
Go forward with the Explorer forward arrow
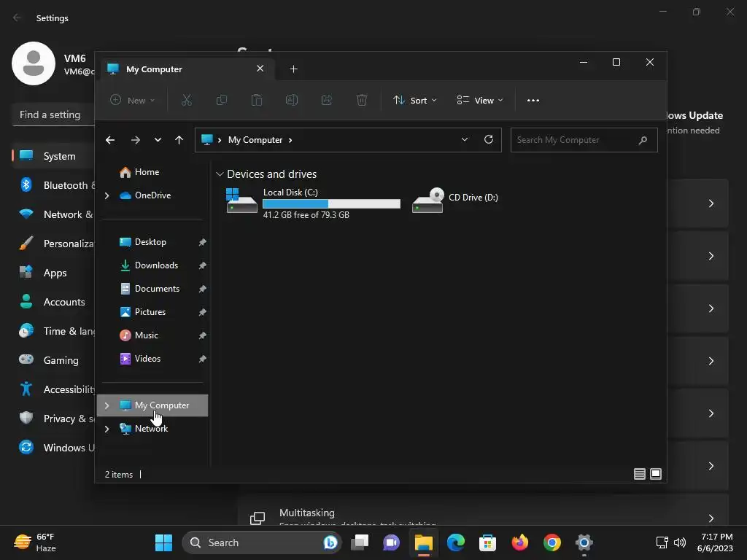(135, 140)
